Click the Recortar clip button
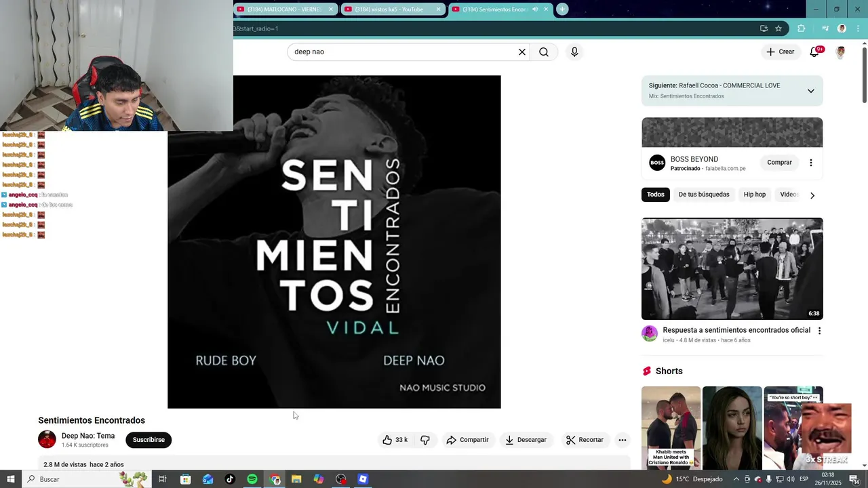Image resolution: width=868 pixels, height=488 pixels. pos(585,440)
